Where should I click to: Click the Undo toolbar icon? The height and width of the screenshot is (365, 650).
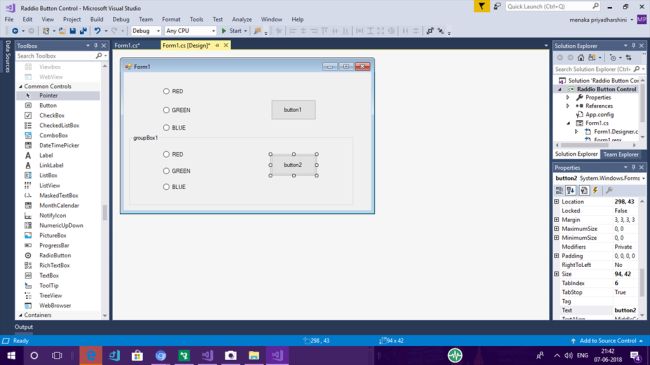[x=97, y=31]
